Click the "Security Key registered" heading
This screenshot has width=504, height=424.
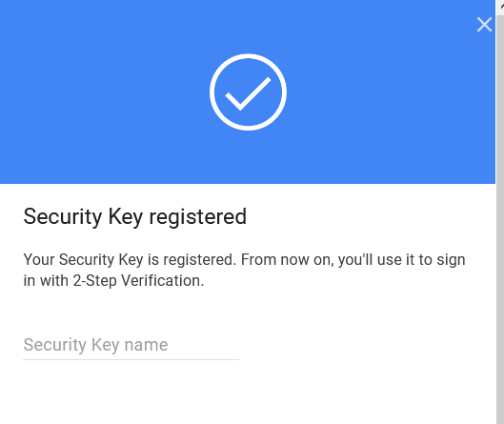pyautogui.click(x=135, y=217)
